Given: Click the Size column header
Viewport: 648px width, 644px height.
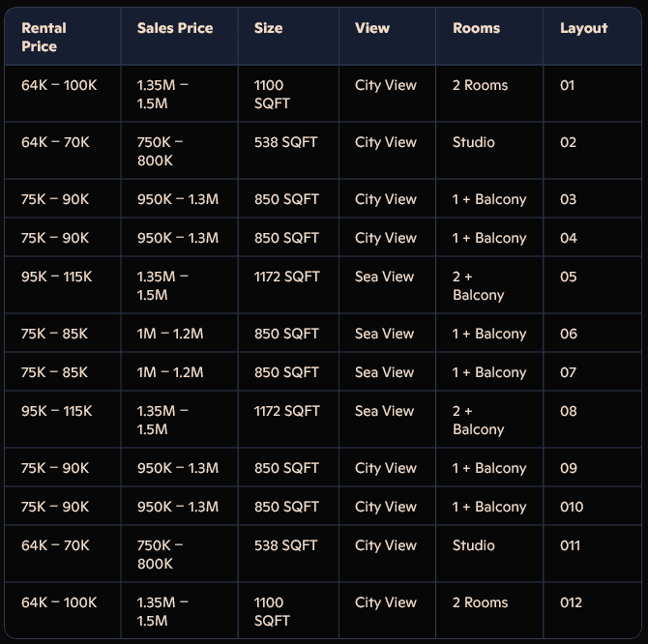Looking at the screenshot, I should tap(268, 28).
